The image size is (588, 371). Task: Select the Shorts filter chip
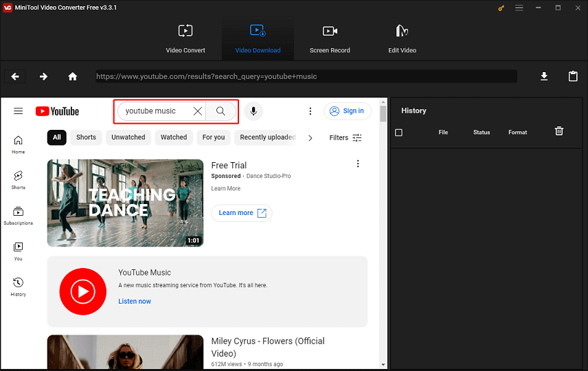tap(87, 137)
